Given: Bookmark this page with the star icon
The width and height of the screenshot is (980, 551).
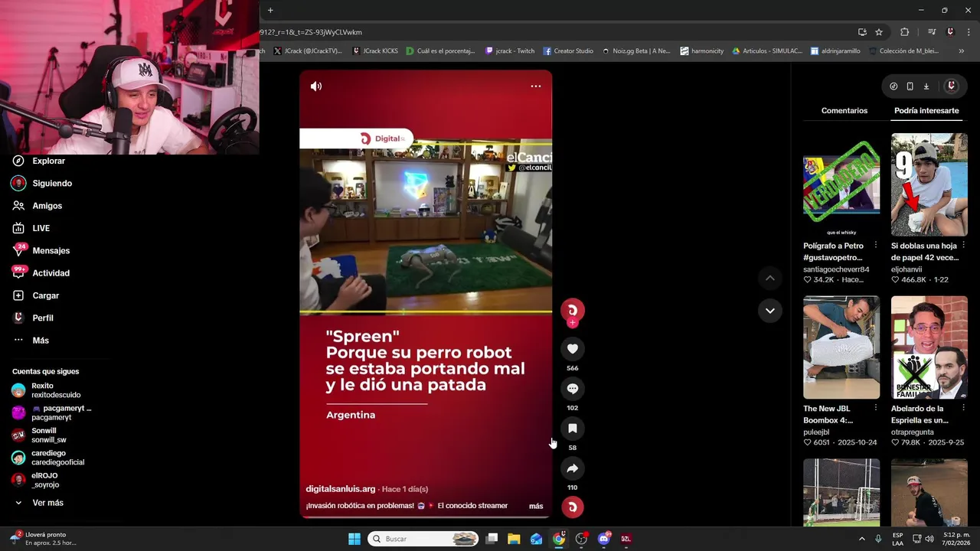Looking at the screenshot, I should tap(879, 32).
